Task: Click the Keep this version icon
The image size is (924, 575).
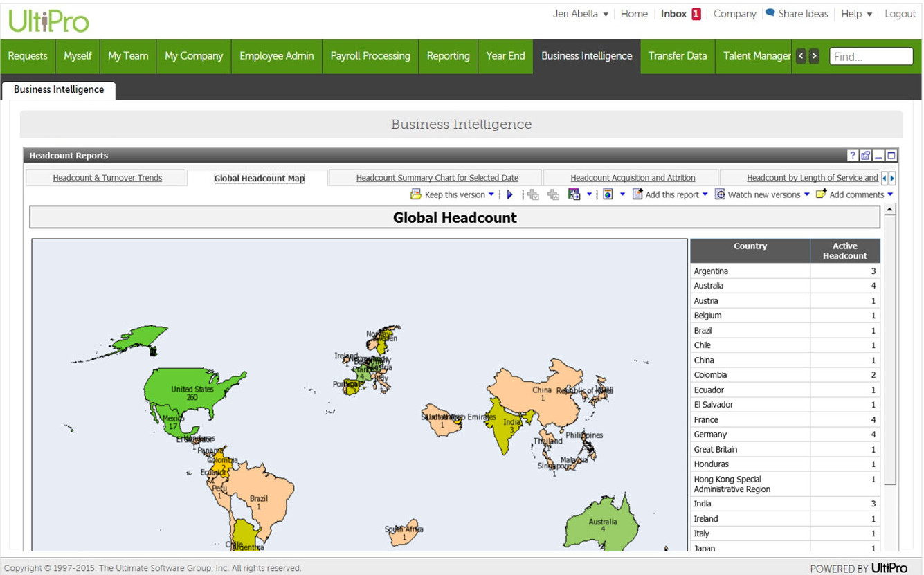Action: pos(416,195)
